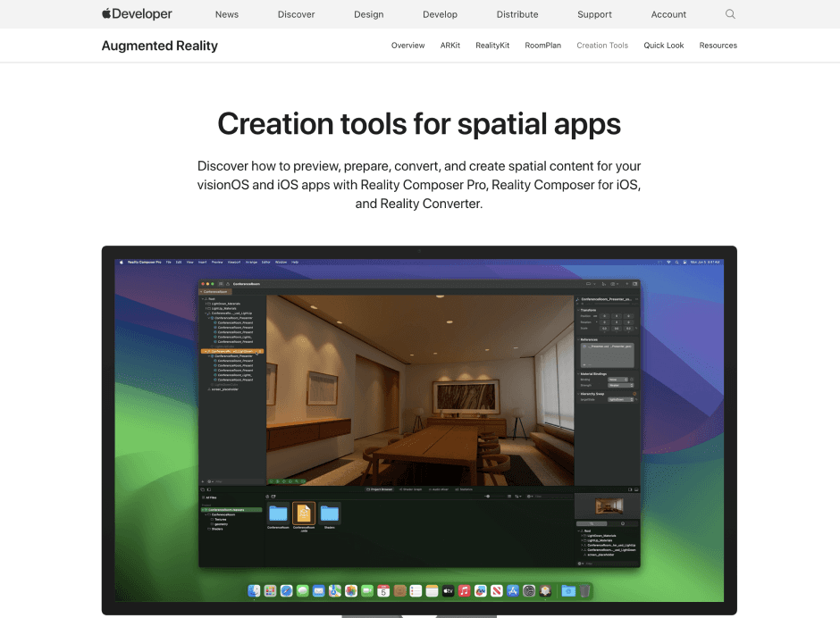Select the Shader Graph tab in the pictured editor
This screenshot has height=618, width=840.
coord(411,489)
